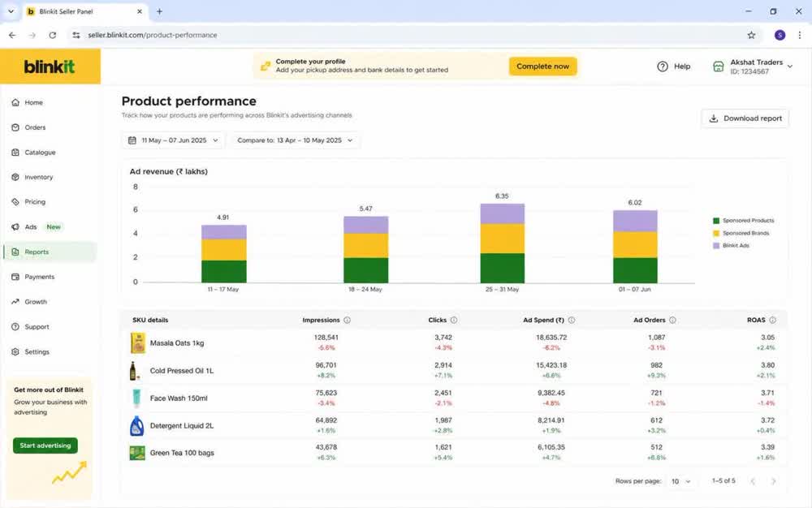Click the Inventory cube icon
The width and height of the screenshot is (812, 508).
point(15,177)
